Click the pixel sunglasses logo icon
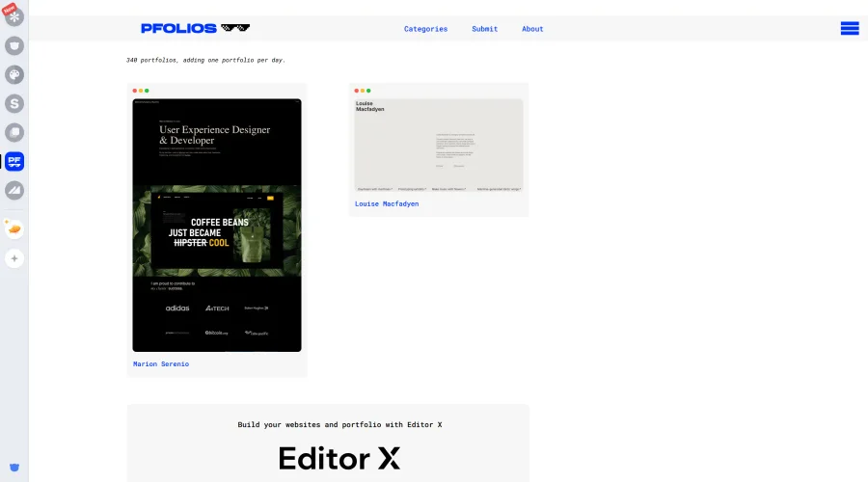Viewport: 868px width, 482px height. tap(235, 28)
